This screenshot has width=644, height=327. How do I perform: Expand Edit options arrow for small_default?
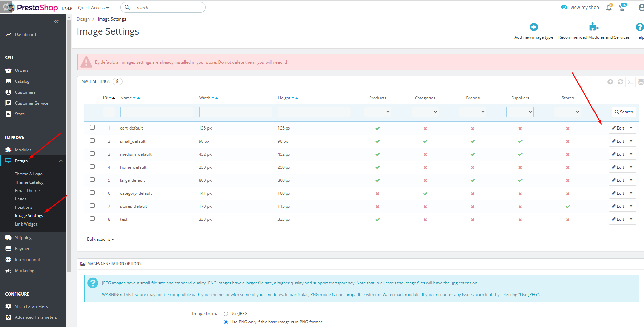631,141
